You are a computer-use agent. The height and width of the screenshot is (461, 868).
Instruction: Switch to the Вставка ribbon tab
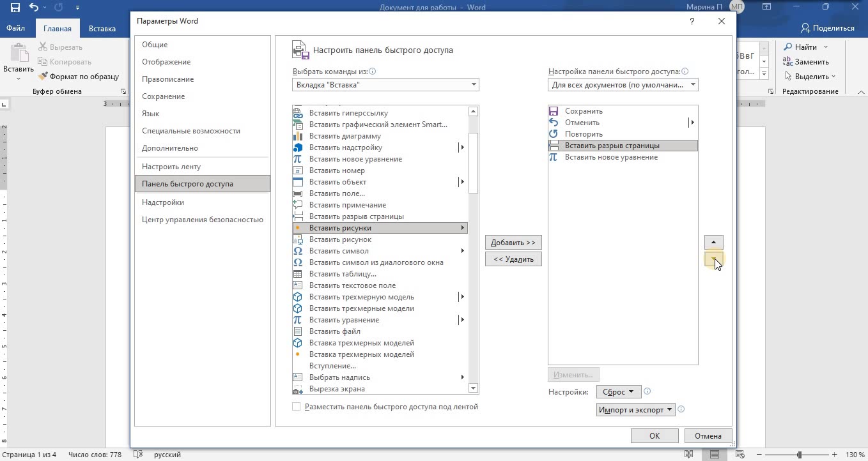click(102, 28)
